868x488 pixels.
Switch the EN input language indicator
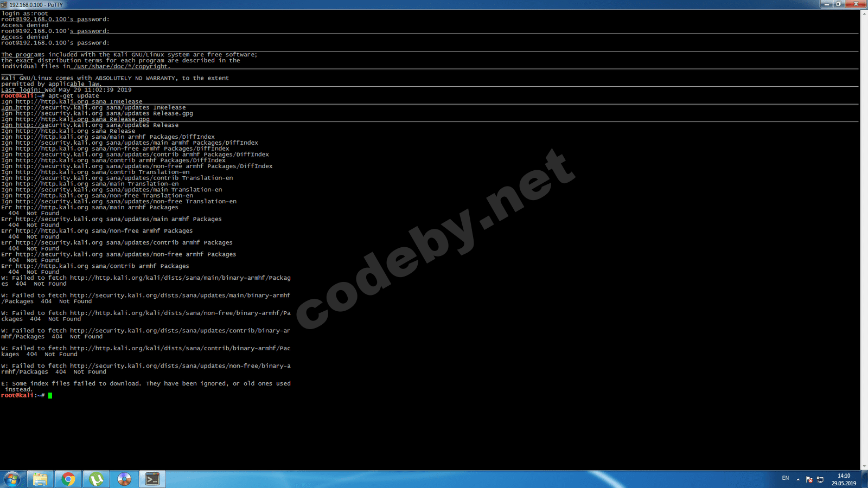tap(786, 478)
